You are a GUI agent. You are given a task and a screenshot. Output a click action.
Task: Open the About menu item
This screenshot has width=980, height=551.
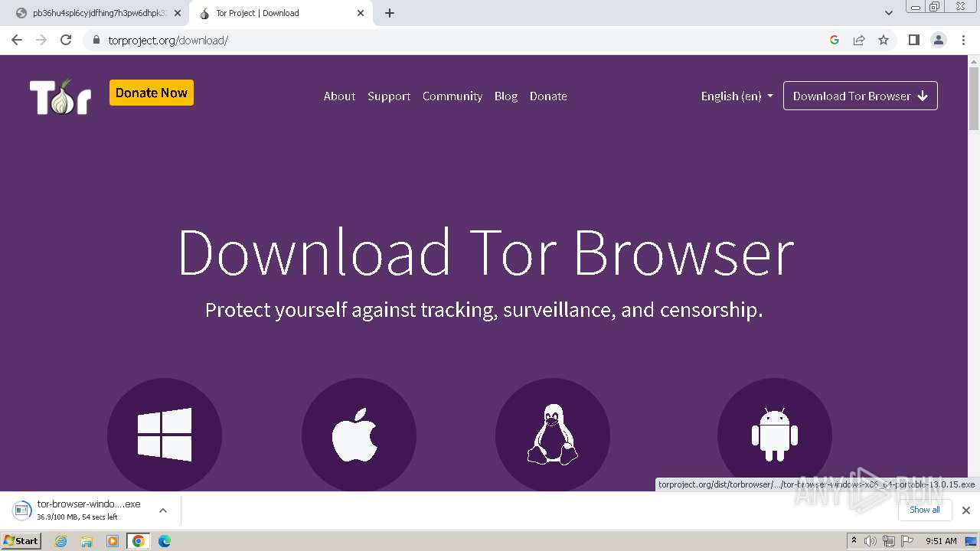tap(339, 96)
